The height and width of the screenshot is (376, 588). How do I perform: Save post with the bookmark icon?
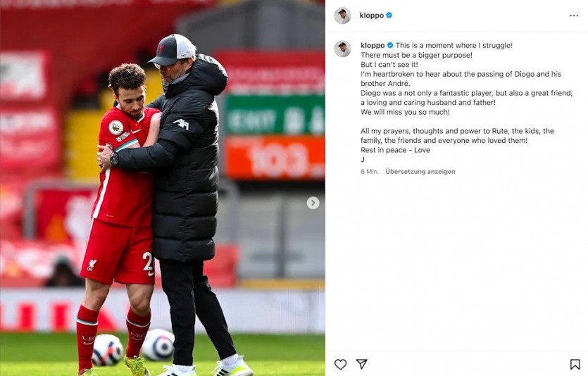coord(575,364)
